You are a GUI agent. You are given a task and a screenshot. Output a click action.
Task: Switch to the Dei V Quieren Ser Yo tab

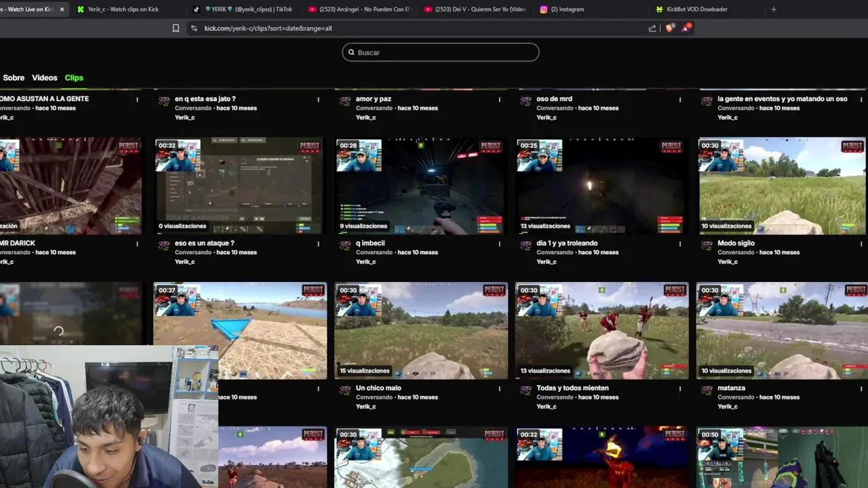pos(475,9)
